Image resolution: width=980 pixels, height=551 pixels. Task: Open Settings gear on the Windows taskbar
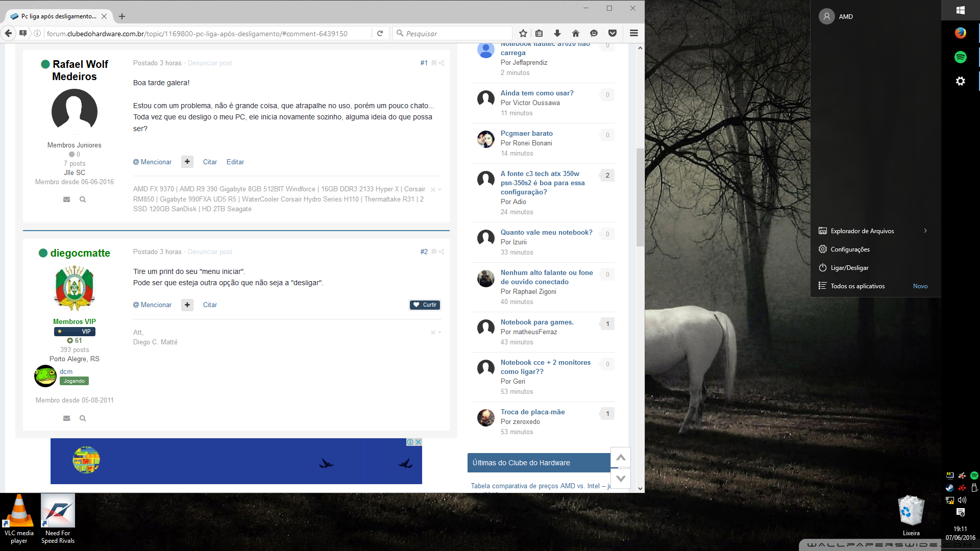960,81
